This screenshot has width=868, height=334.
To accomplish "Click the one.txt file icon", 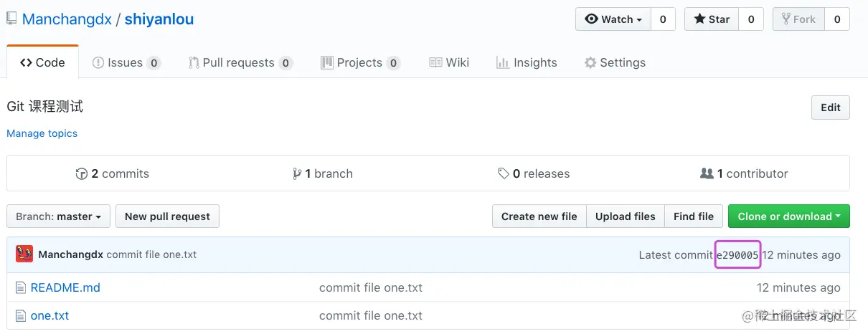I will 21,315.
